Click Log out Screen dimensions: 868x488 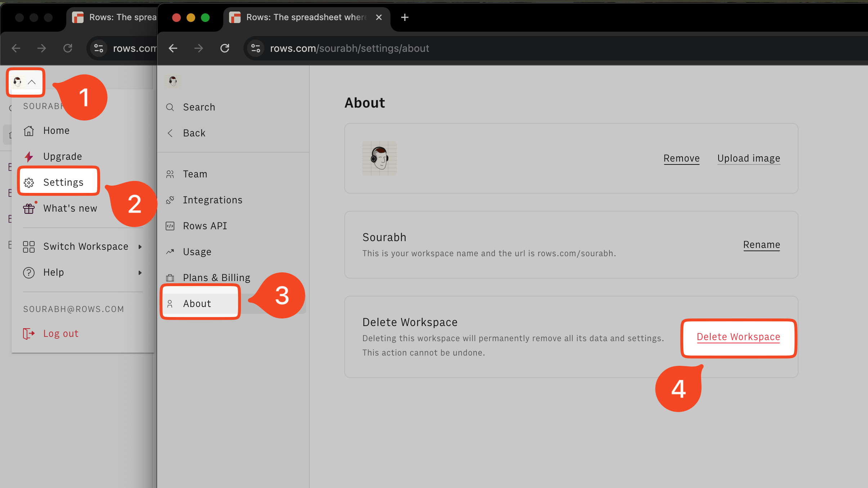click(61, 334)
